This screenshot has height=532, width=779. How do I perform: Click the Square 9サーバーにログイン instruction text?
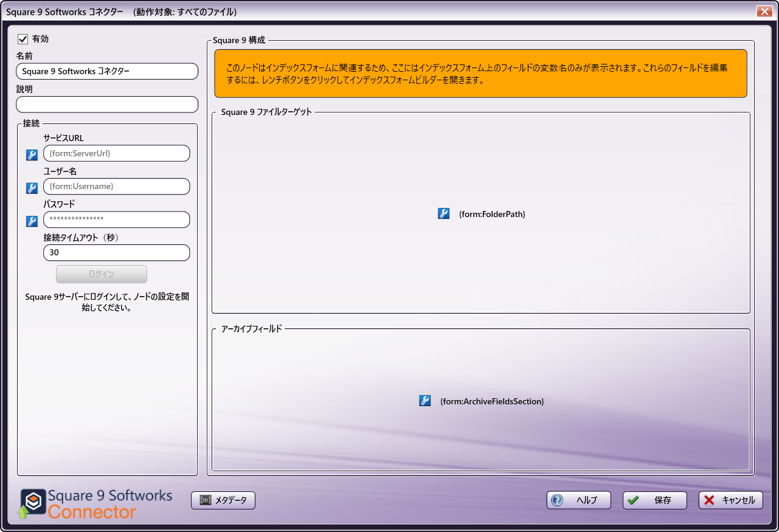click(107, 302)
